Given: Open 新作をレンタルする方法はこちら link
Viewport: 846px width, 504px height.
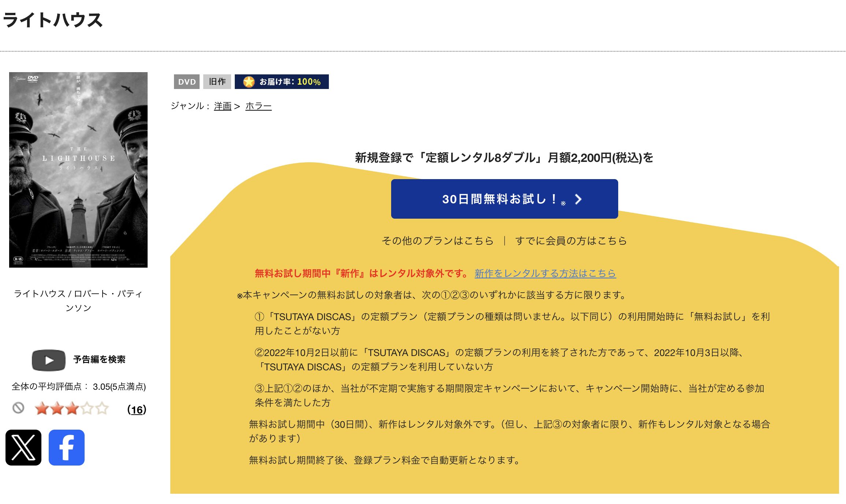Looking at the screenshot, I should tap(545, 273).
